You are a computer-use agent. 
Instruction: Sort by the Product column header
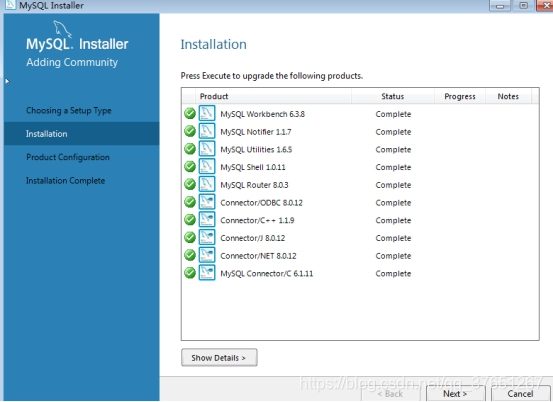point(273,96)
